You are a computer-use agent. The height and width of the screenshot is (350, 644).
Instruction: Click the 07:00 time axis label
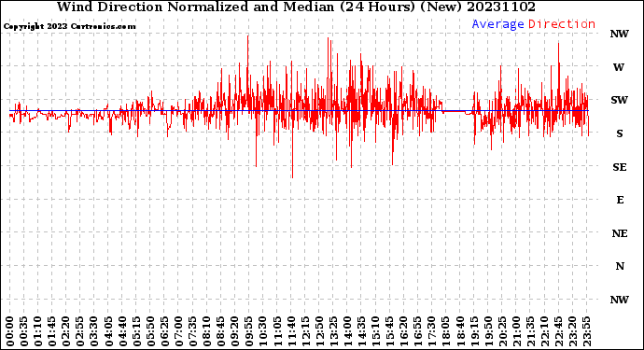click(x=178, y=331)
